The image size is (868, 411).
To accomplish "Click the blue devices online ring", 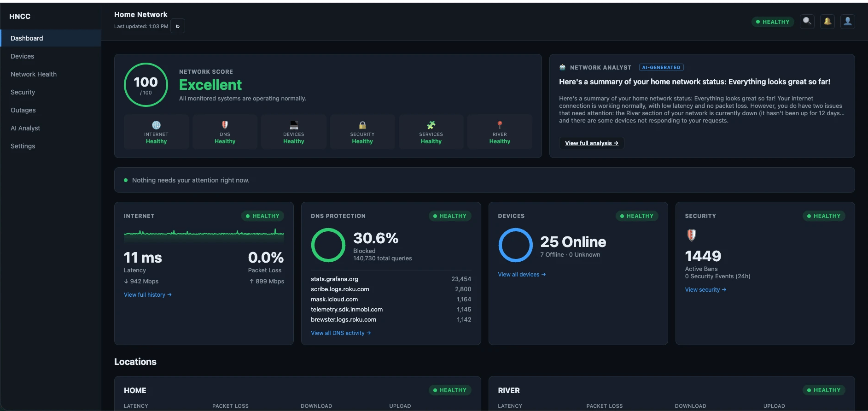I will coord(515,245).
